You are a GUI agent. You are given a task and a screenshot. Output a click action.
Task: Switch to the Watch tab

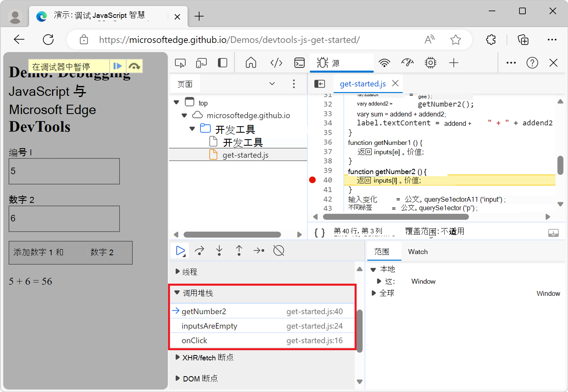click(417, 252)
